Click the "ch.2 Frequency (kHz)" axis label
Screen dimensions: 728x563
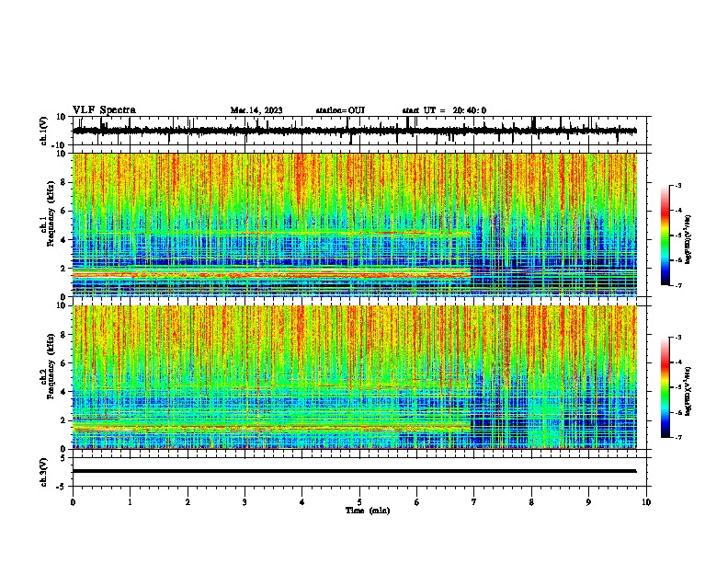[48, 366]
